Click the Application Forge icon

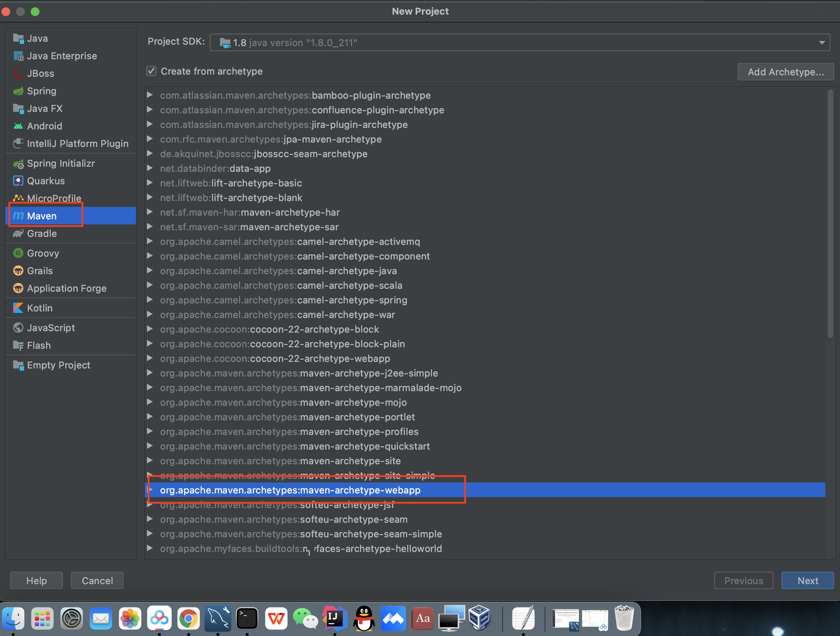coord(18,288)
